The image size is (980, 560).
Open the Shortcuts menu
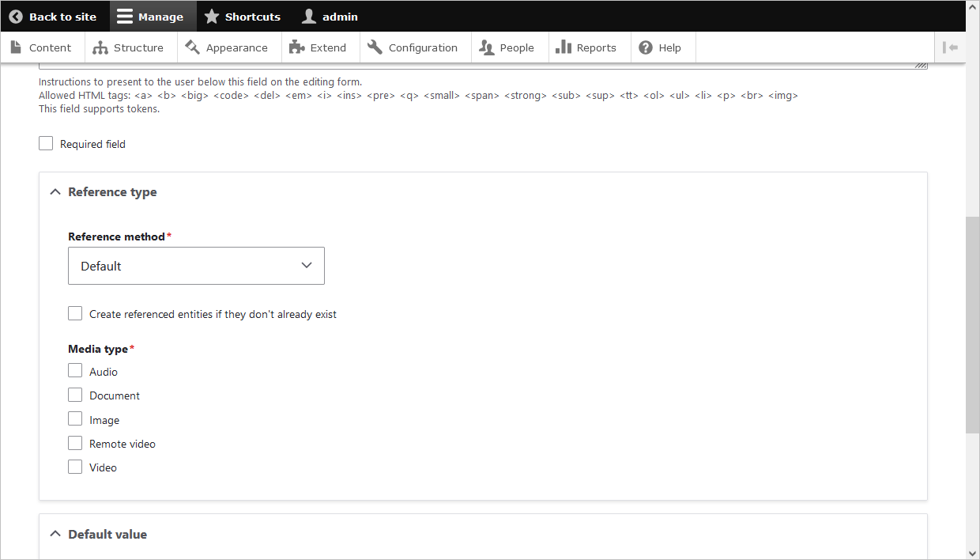click(243, 16)
